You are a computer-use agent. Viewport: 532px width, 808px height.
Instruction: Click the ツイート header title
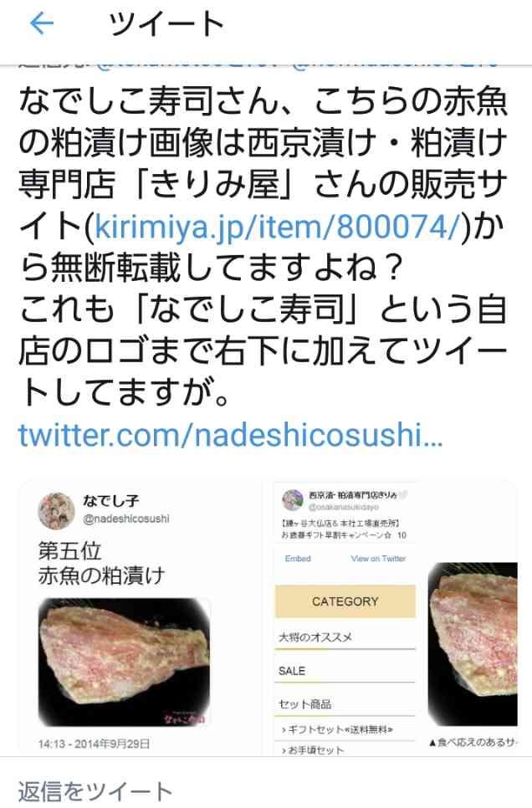pos(167,23)
